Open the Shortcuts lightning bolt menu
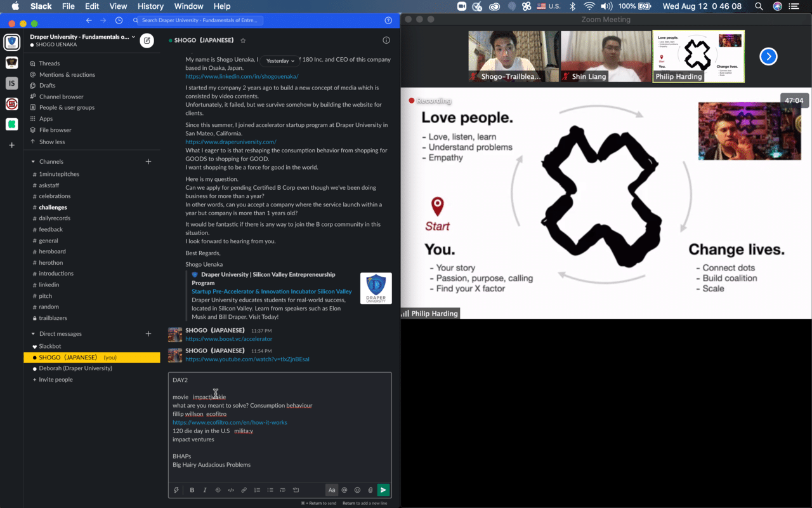The height and width of the screenshot is (508, 812). pos(176,490)
